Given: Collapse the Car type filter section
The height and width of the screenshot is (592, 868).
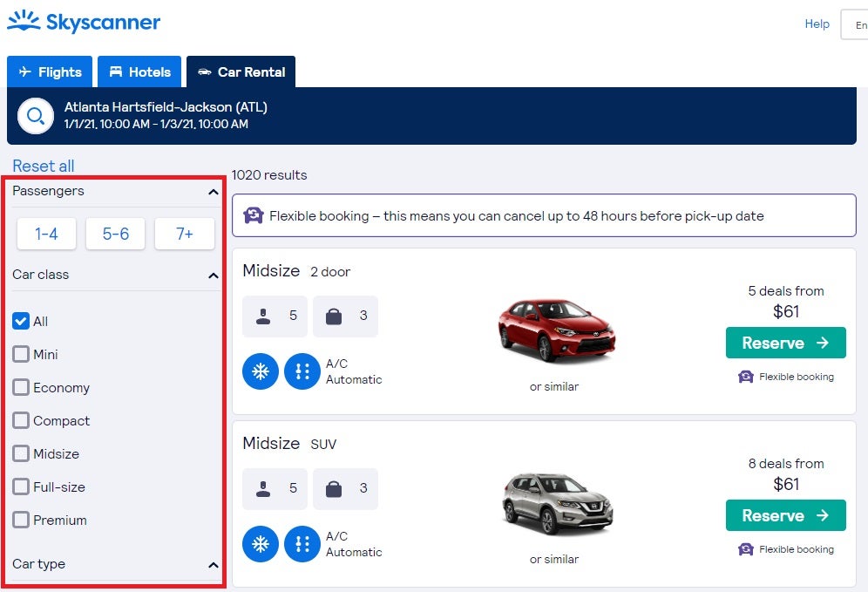Looking at the screenshot, I should point(214,565).
